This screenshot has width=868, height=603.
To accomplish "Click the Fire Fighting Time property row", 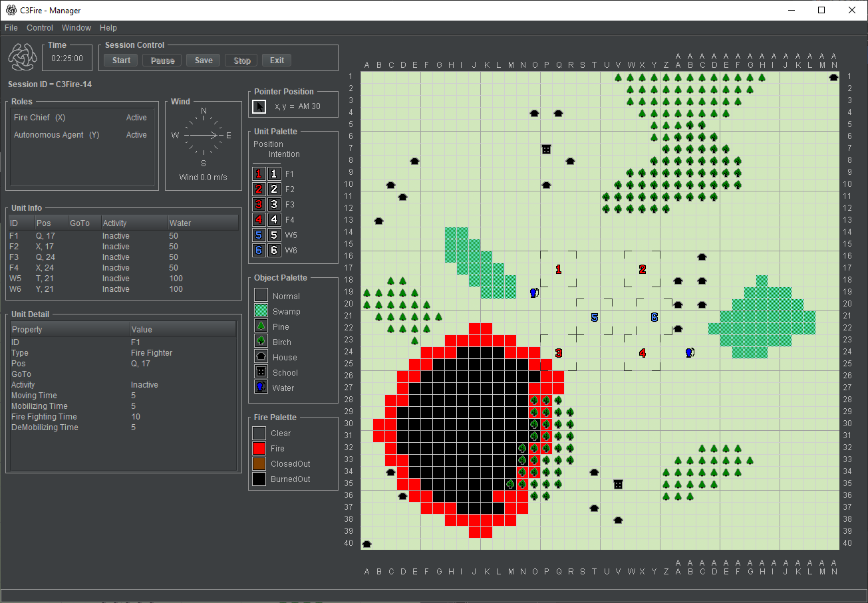I will pos(123,417).
